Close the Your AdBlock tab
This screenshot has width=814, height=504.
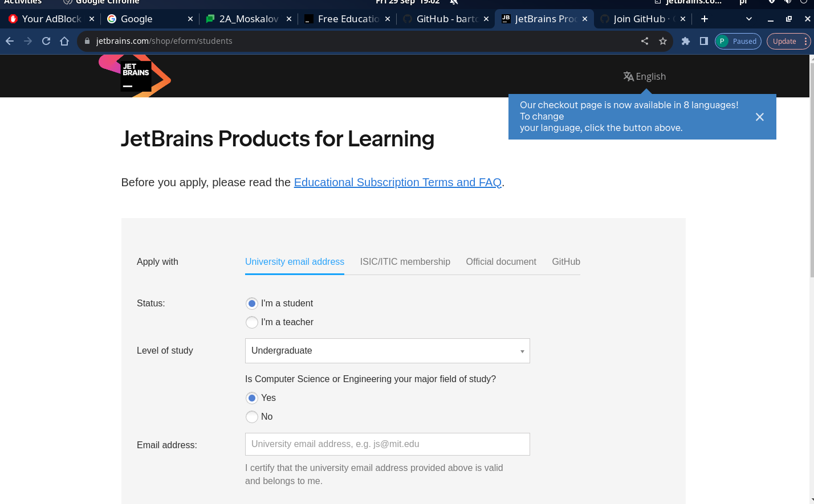[x=92, y=19]
